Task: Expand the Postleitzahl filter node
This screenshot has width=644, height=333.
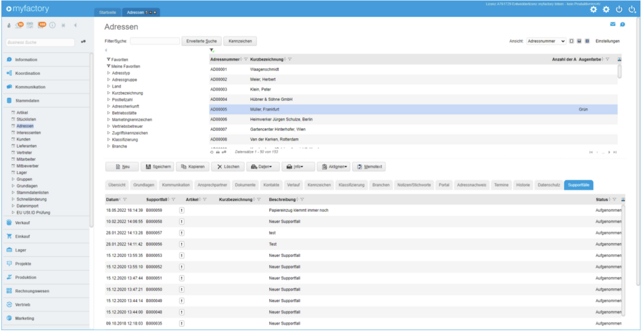Action: (x=109, y=99)
